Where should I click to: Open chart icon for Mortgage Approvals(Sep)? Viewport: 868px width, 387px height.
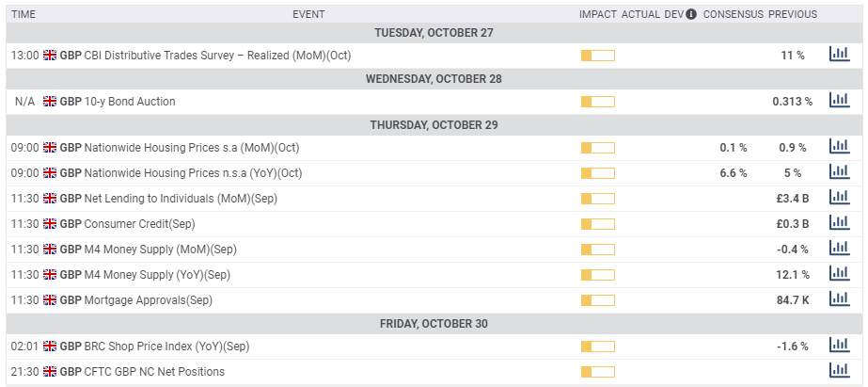(839, 298)
